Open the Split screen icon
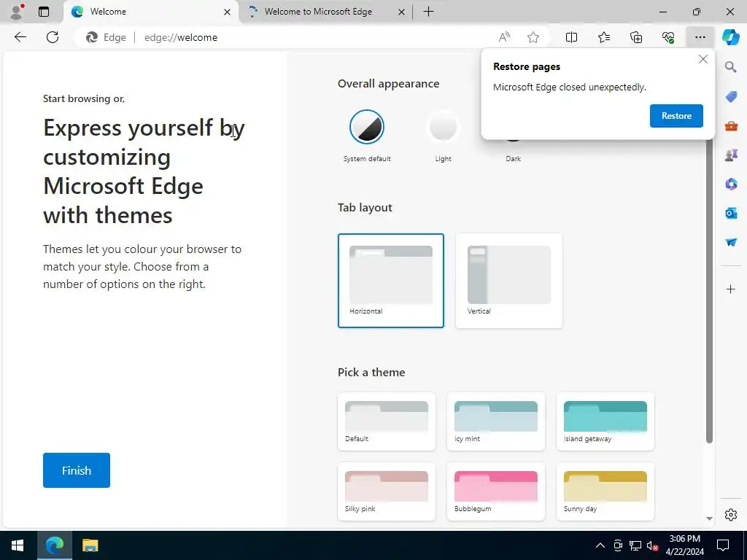The image size is (747, 560). [571, 37]
